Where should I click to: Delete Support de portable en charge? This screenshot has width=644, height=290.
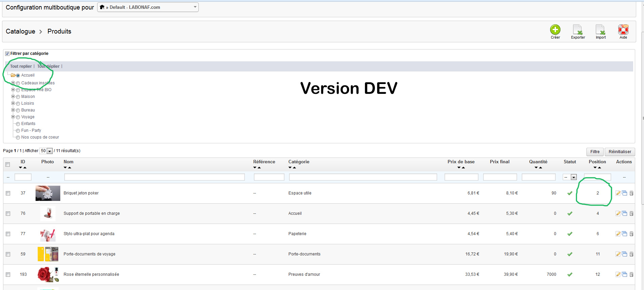click(631, 213)
